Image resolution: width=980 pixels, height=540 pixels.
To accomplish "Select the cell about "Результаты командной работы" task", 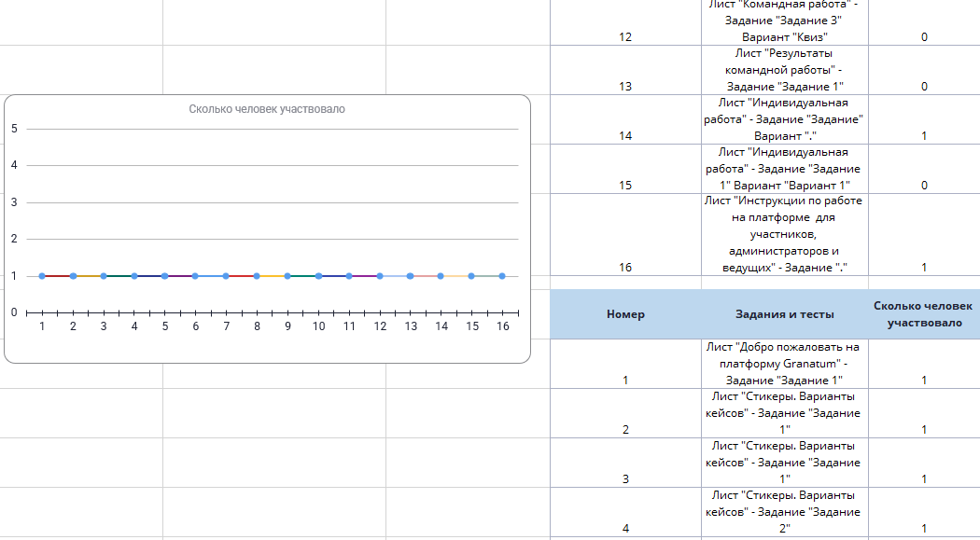I will coord(784,70).
